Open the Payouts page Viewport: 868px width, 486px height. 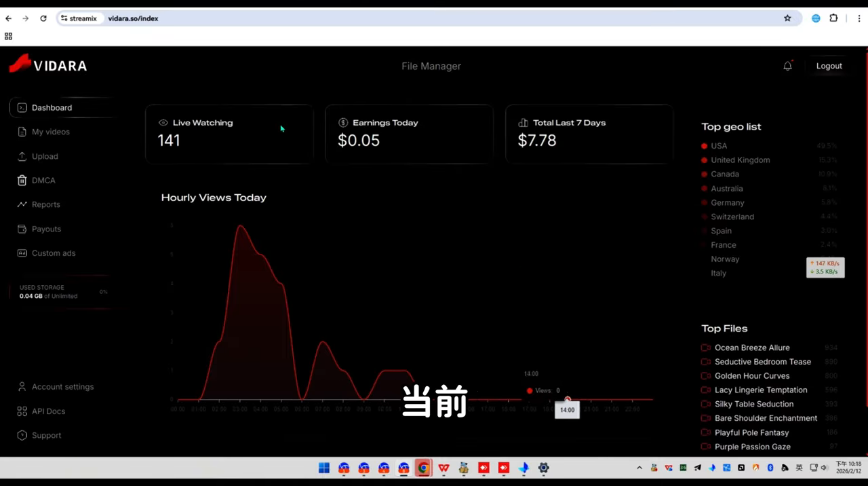click(x=46, y=229)
